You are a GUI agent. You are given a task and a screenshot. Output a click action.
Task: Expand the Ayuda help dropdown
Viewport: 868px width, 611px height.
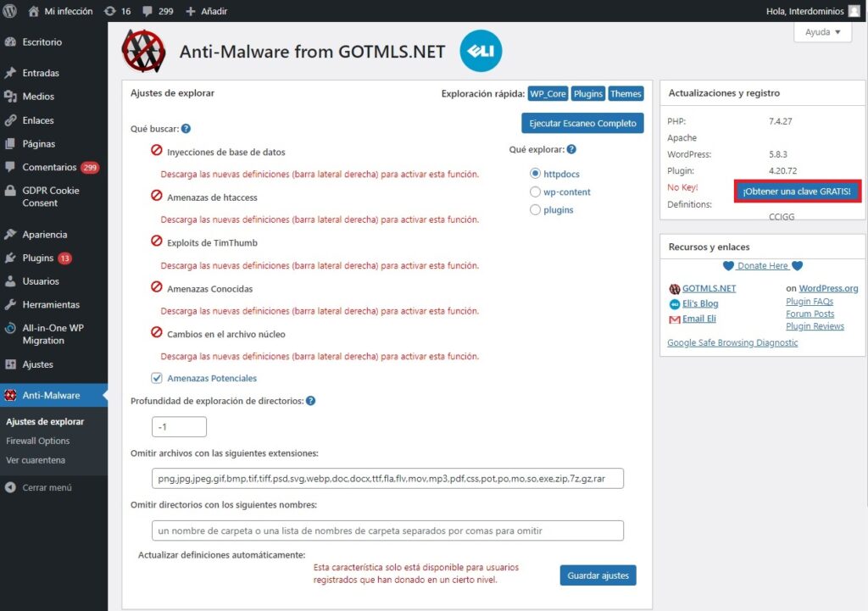coord(822,32)
